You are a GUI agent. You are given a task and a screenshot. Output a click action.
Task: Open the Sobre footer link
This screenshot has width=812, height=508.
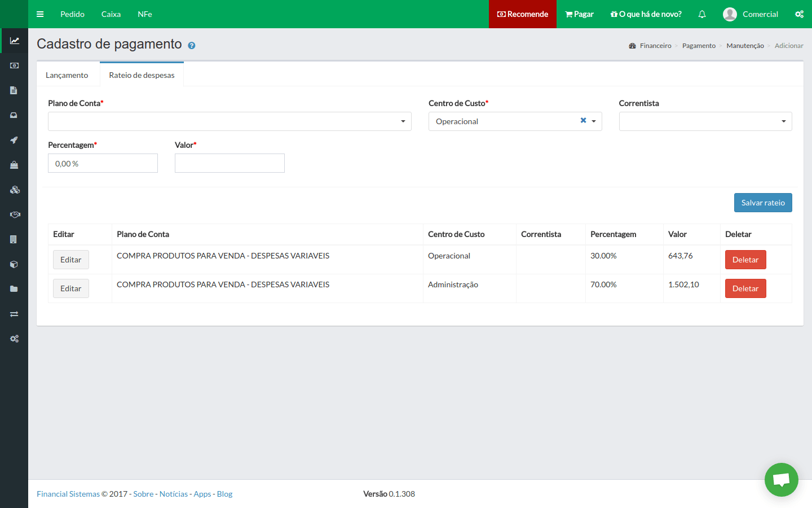pyautogui.click(x=143, y=494)
